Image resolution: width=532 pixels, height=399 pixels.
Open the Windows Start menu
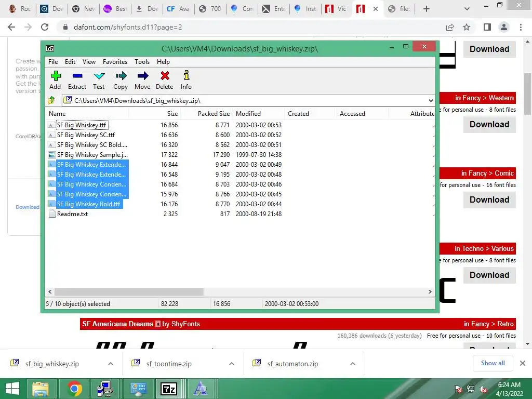[x=12, y=389]
